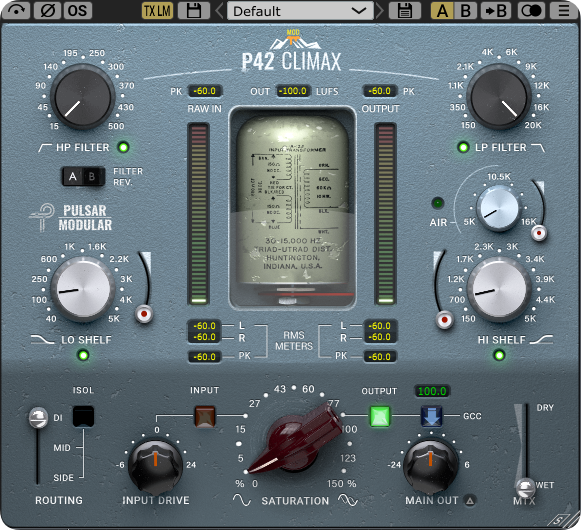
Task: Click the Pulsar Modular logo
Action: pyautogui.click(x=71, y=218)
